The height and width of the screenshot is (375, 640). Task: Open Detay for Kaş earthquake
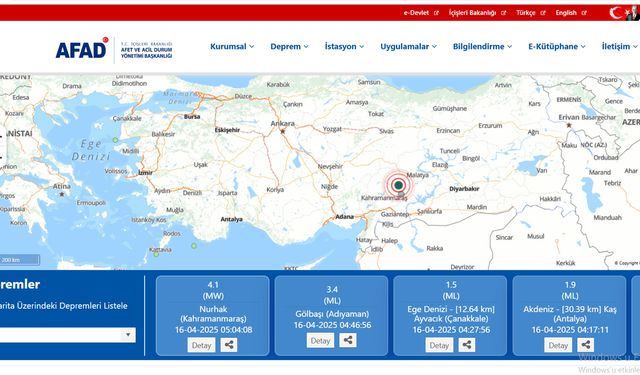[x=558, y=345]
